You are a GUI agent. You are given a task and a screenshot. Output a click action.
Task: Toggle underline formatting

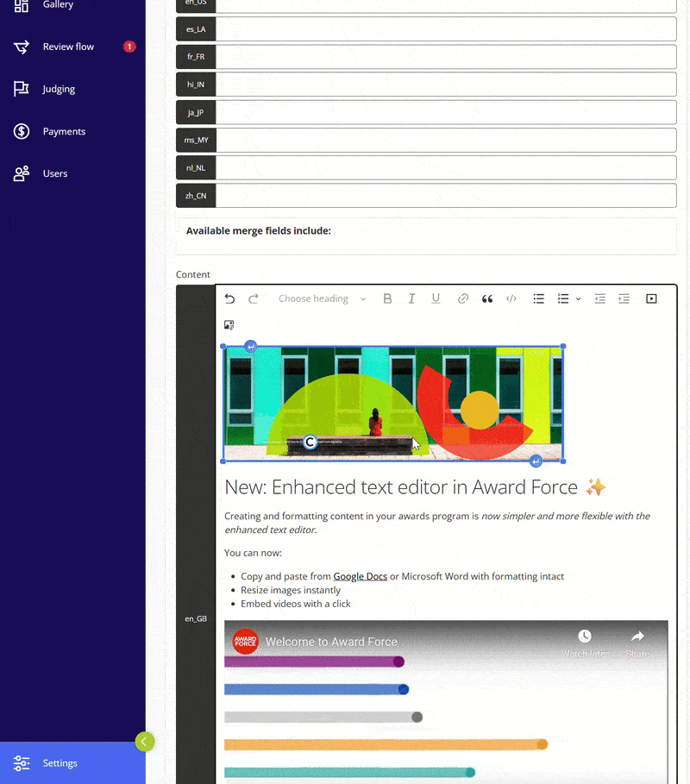click(x=436, y=299)
